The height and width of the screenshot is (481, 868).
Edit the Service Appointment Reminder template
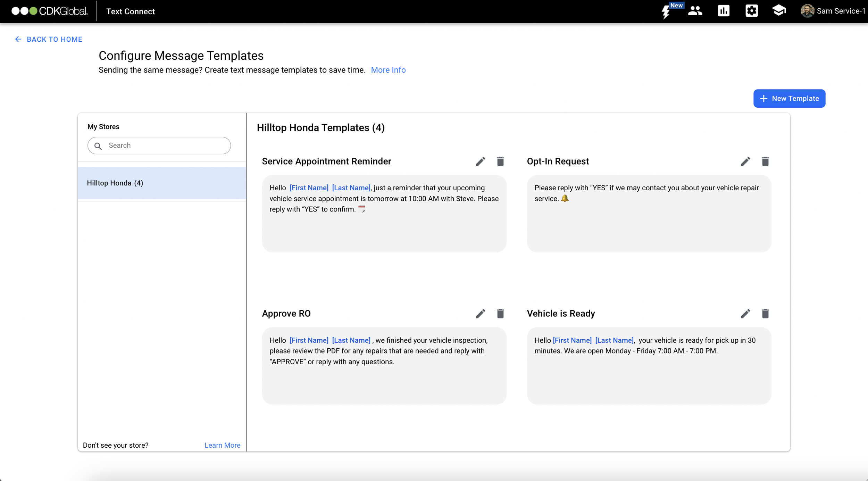click(480, 161)
